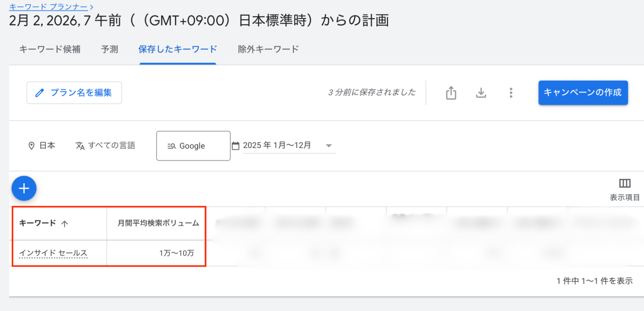Image resolution: width=644 pixels, height=311 pixels.
Task: Switch to the 予測 tab
Action: 109,49
